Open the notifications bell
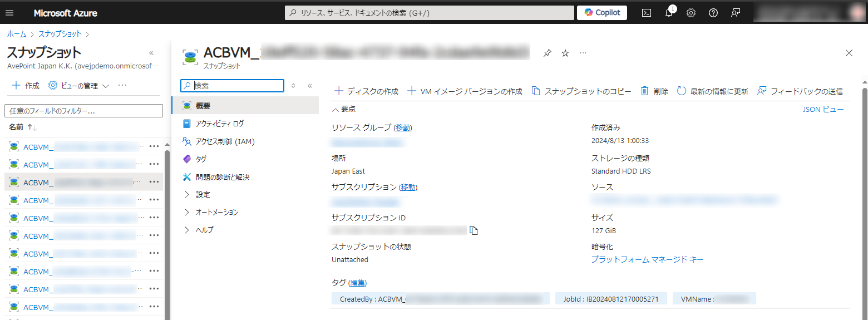868x320 pixels. pos(669,13)
